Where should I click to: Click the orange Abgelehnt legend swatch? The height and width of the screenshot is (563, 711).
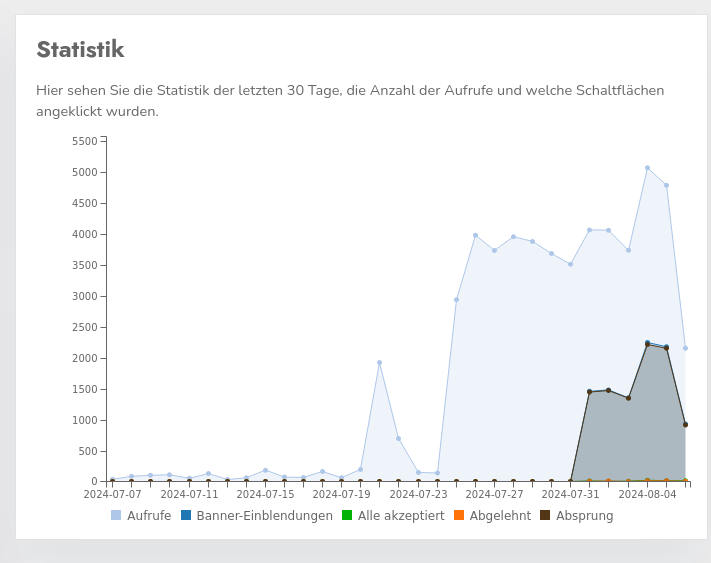coord(459,516)
